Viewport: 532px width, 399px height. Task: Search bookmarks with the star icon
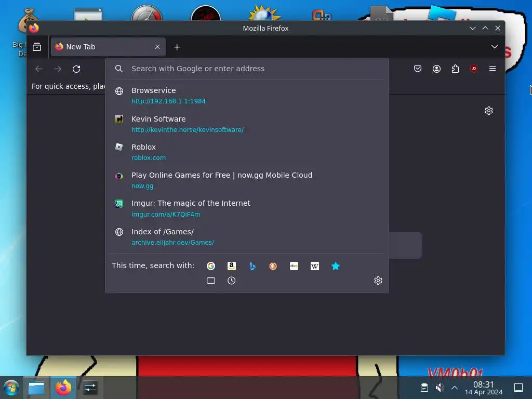335,266
